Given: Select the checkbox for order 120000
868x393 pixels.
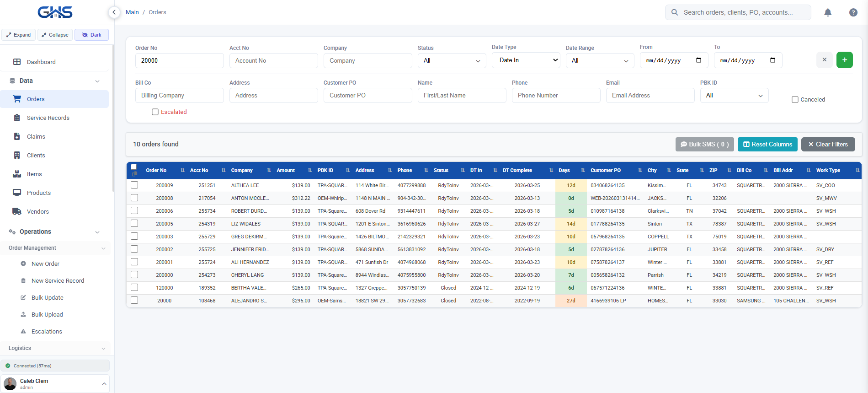Looking at the screenshot, I should point(134,288).
